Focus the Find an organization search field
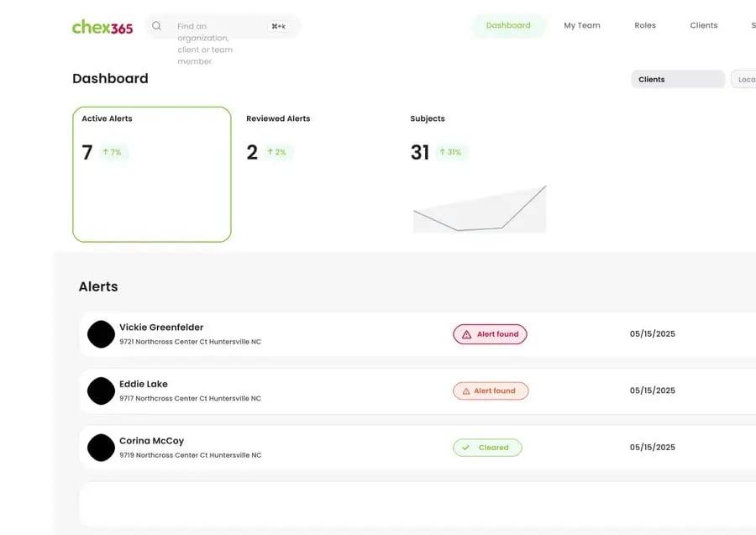Image resolution: width=756 pixels, height=535 pixels. click(223, 26)
